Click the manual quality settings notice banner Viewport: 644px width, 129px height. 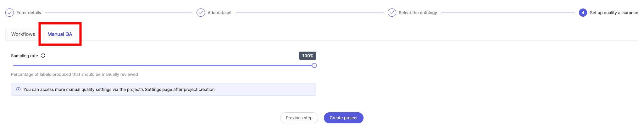[164, 89]
